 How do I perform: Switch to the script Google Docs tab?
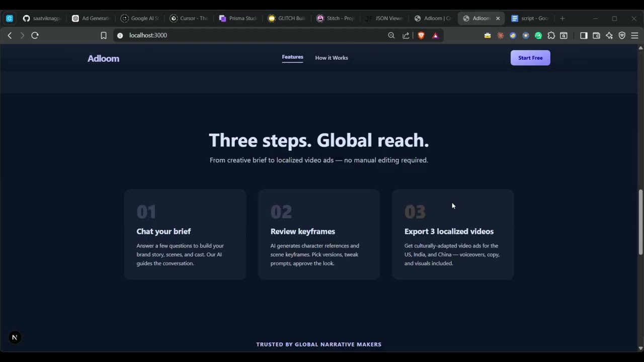530,18
